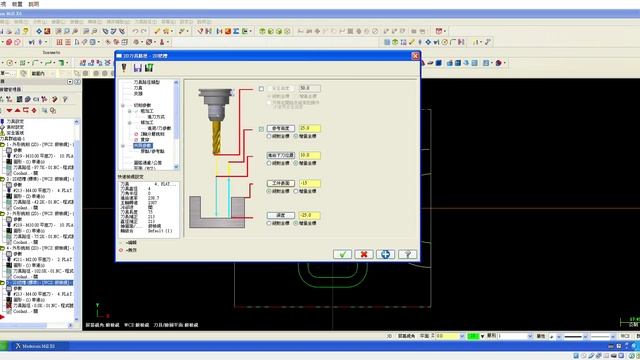Select operation 1 外形銑削 in Operations Manager
Viewport: 640px width, 360px height.
[40, 144]
